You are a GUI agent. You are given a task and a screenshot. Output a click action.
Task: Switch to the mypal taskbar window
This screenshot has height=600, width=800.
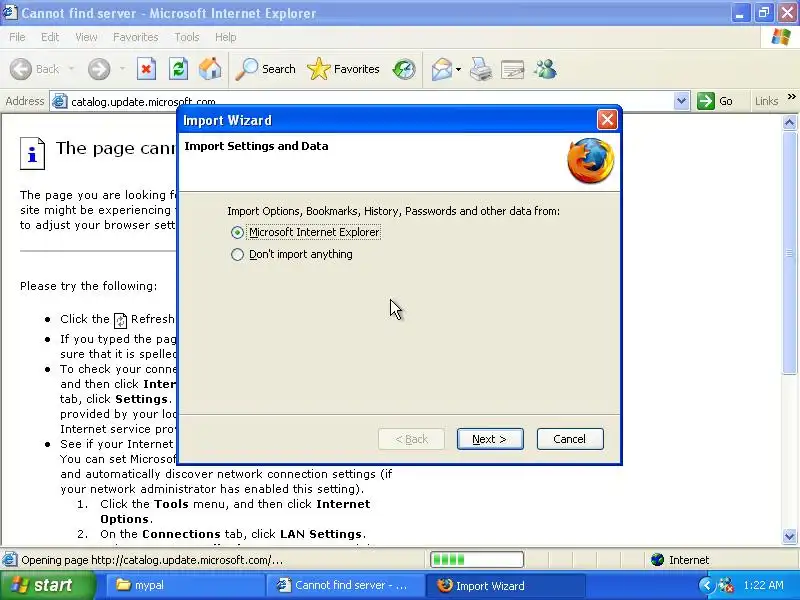[184, 585]
